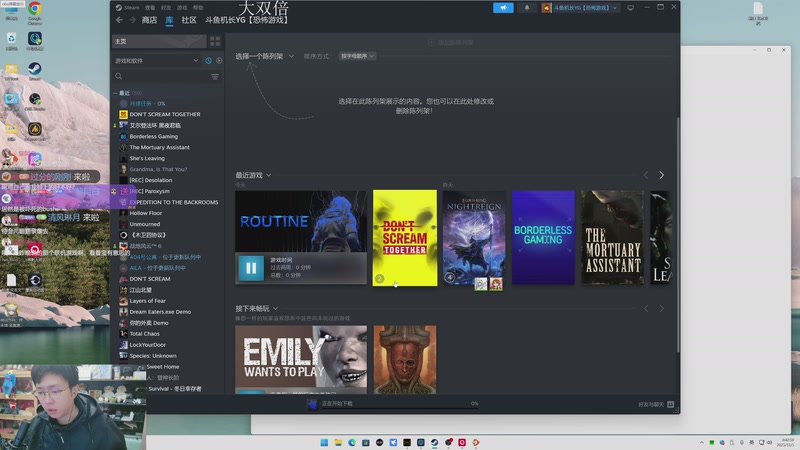Toggle sort by recent activity clock icon
Viewport: 800px width, 450px height.
[209, 61]
